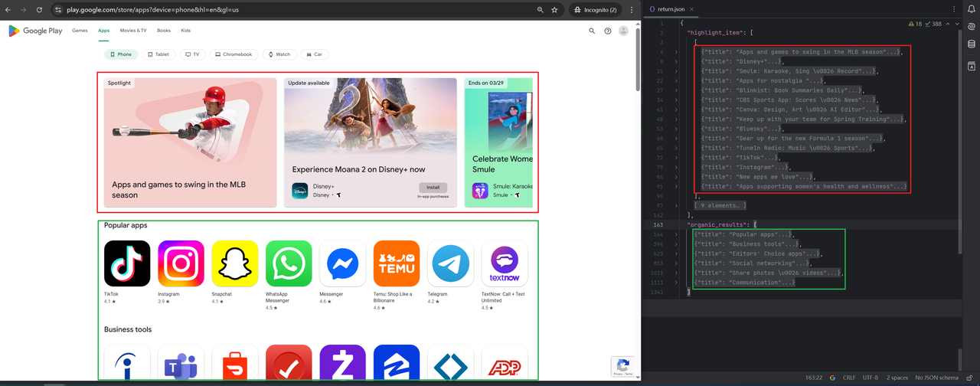Select the return.json editor tab

(x=669, y=8)
